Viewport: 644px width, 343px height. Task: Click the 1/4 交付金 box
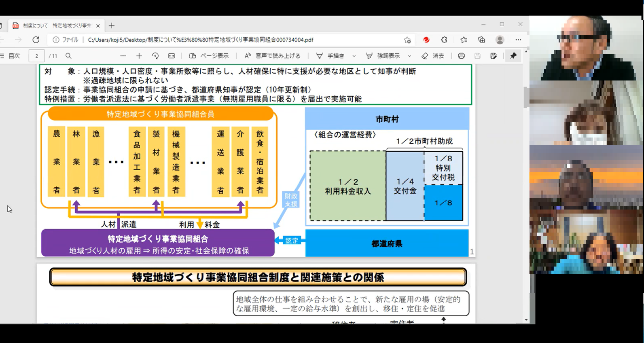point(405,186)
